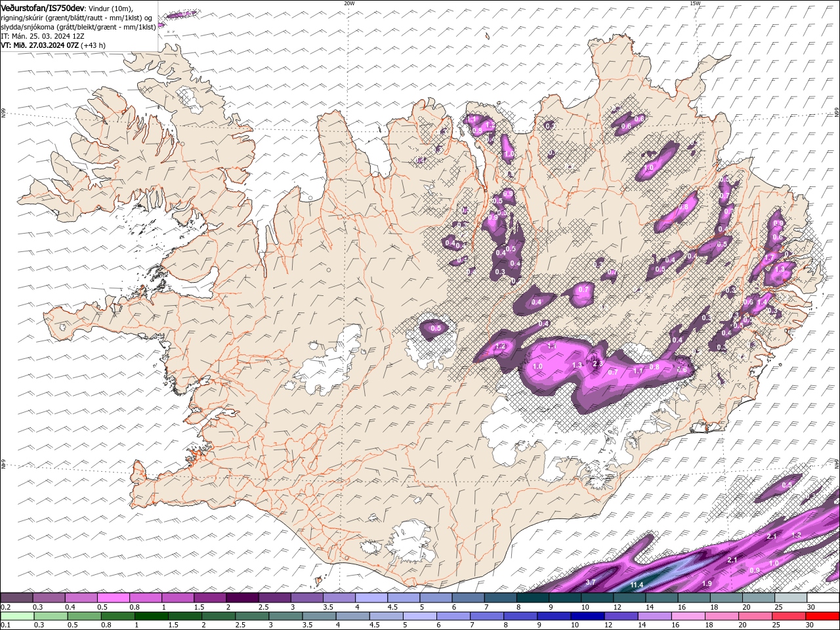
Task: Pick the light pink 16–18 rain swatch
Action: point(689,616)
